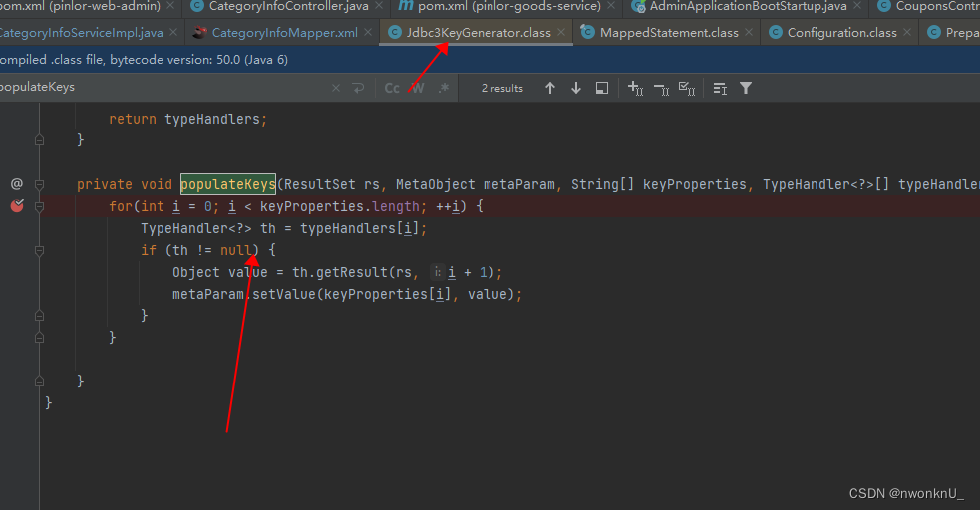Screen dimensions: 980x510
Task: Close the CategoryInfoMapper.xml tab
Action: click(368, 33)
